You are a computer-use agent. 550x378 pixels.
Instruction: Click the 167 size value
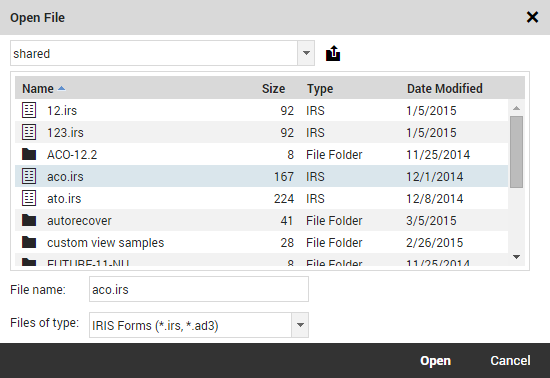(x=284, y=176)
